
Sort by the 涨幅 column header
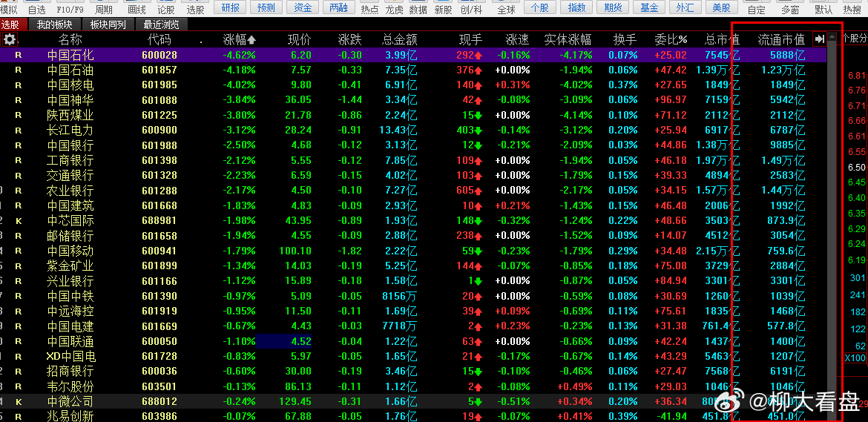(x=239, y=39)
